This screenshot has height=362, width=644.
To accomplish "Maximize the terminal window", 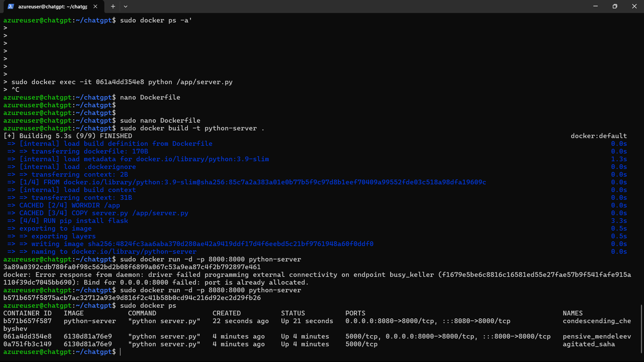I will pyautogui.click(x=614, y=6).
